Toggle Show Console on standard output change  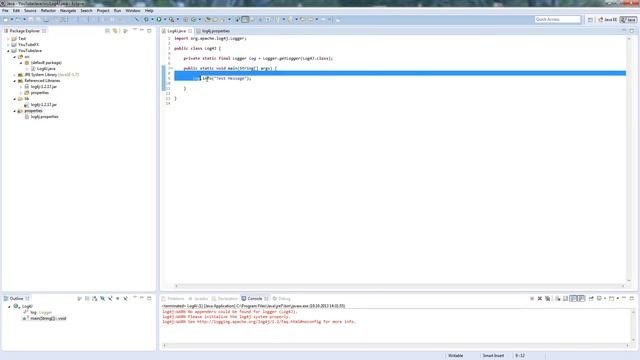(x=573, y=299)
